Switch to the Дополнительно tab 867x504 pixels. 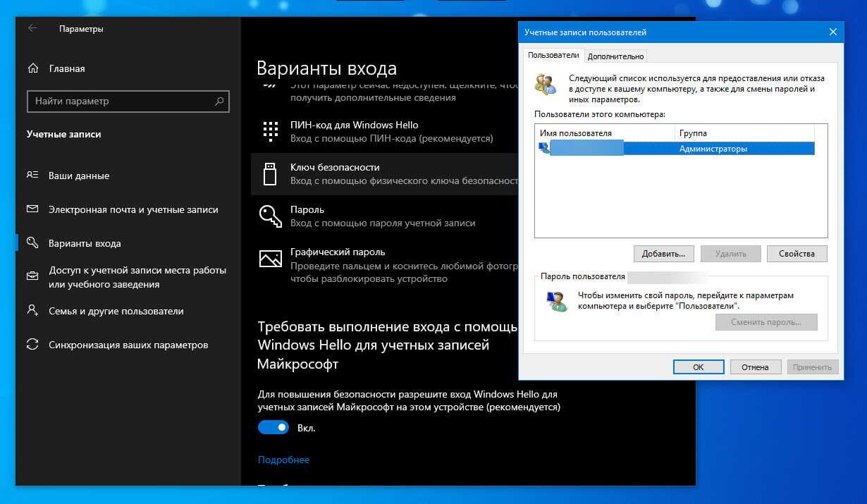615,56
